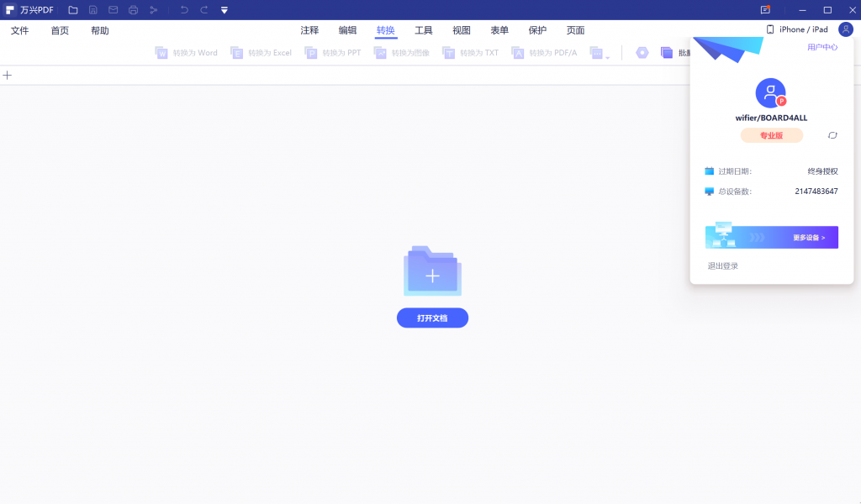Click the iPhone / iPad device link
The width and height of the screenshot is (861, 504).
(797, 29)
